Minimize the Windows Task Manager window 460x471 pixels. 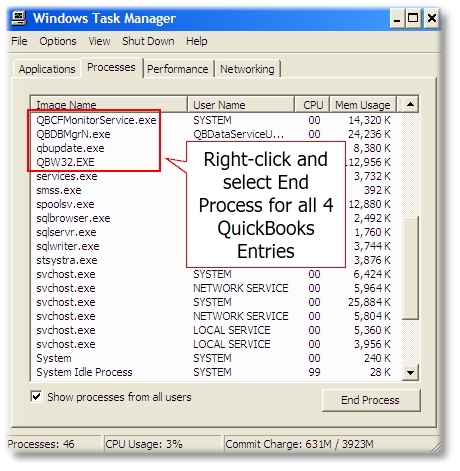(x=397, y=18)
